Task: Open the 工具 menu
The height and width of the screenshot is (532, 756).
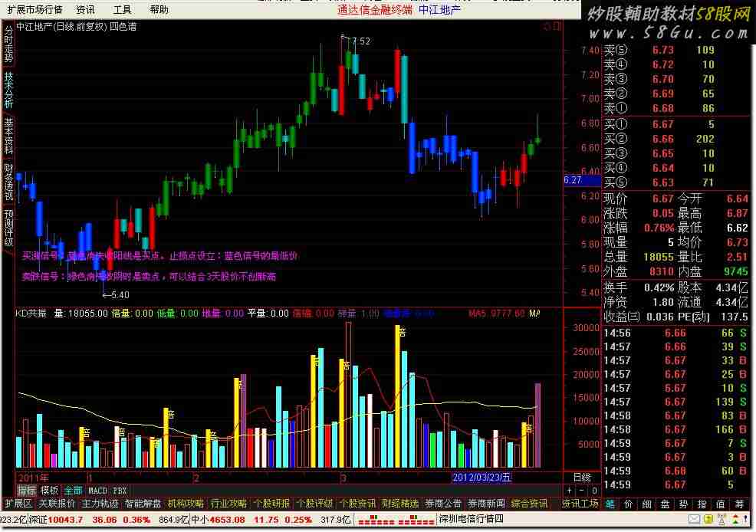Action: click(122, 10)
